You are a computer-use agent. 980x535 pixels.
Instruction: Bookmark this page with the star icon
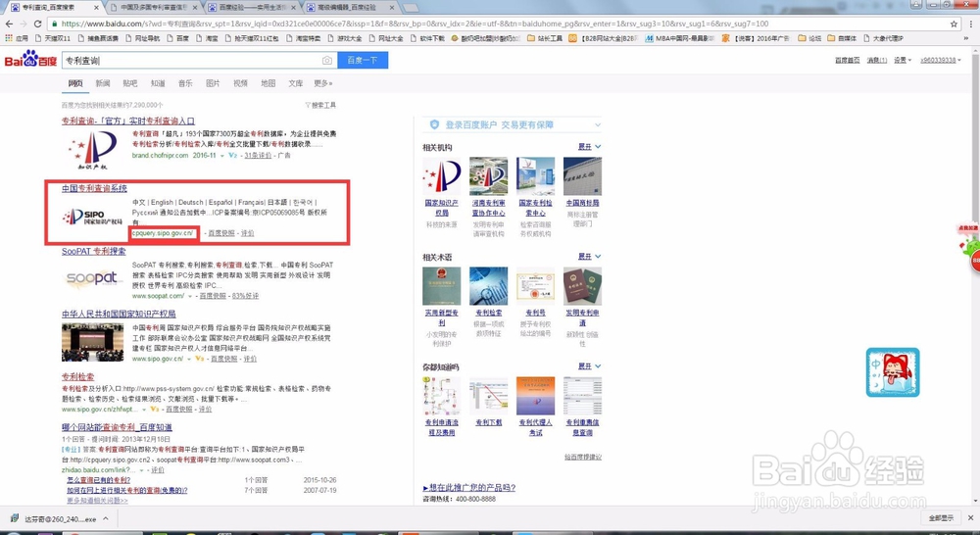(954, 24)
